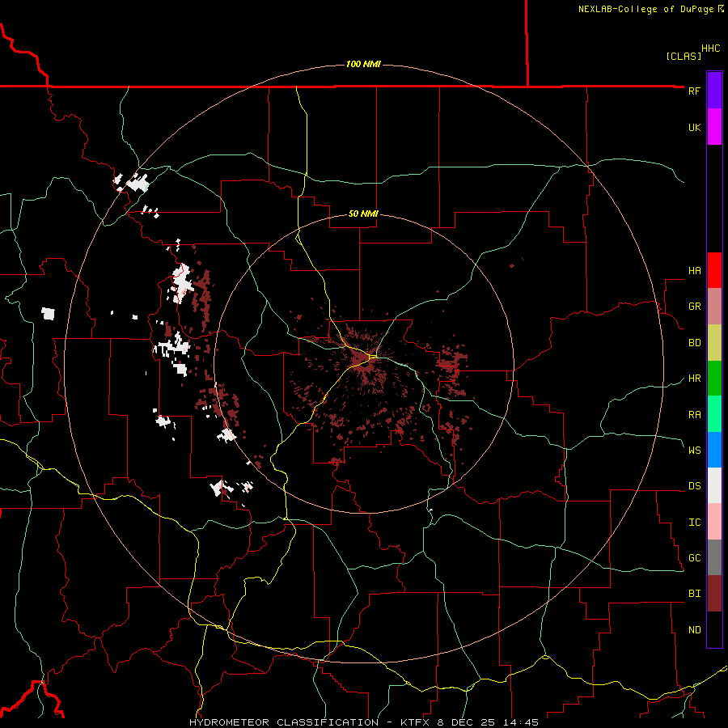Click the BD legend label
The width and height of the screenshot is (728, 728).
pos(694,343)
